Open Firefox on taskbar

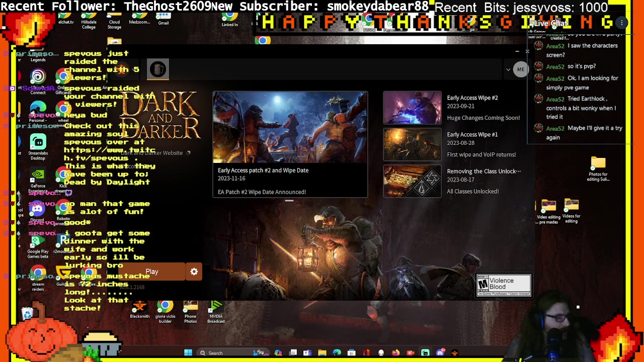tap(395, 353)
